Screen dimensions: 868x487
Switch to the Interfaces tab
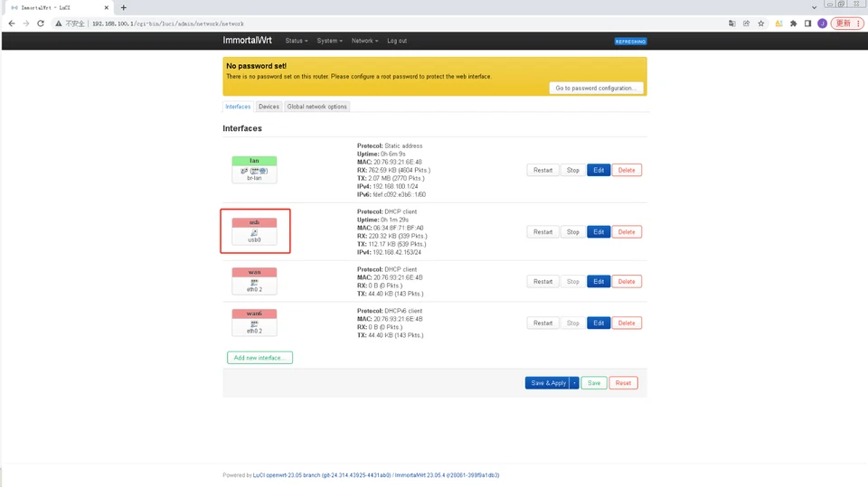click(x=238, y=107)
